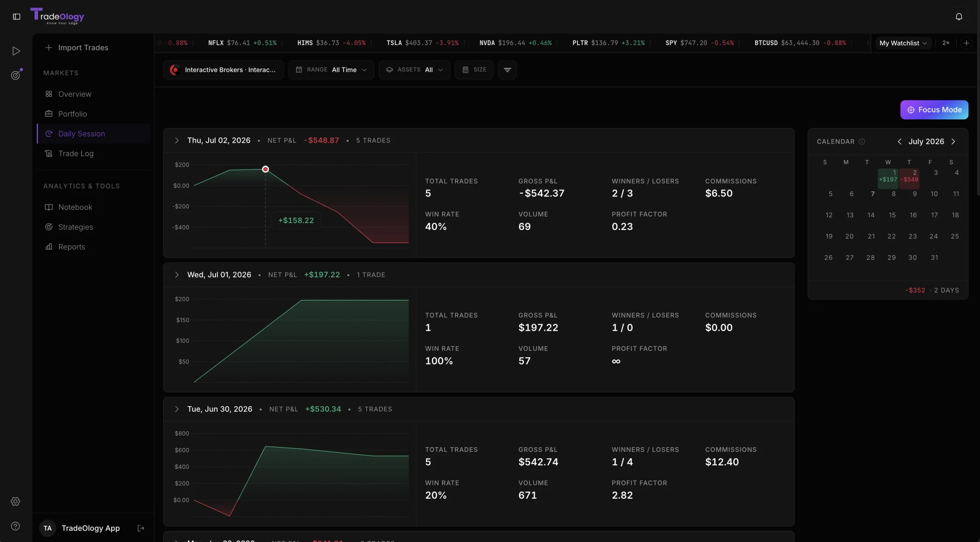Image resolution: width=980 pixels, height=542 pixels.
Task: Open the Trade Log page
Action: (93, 154)
